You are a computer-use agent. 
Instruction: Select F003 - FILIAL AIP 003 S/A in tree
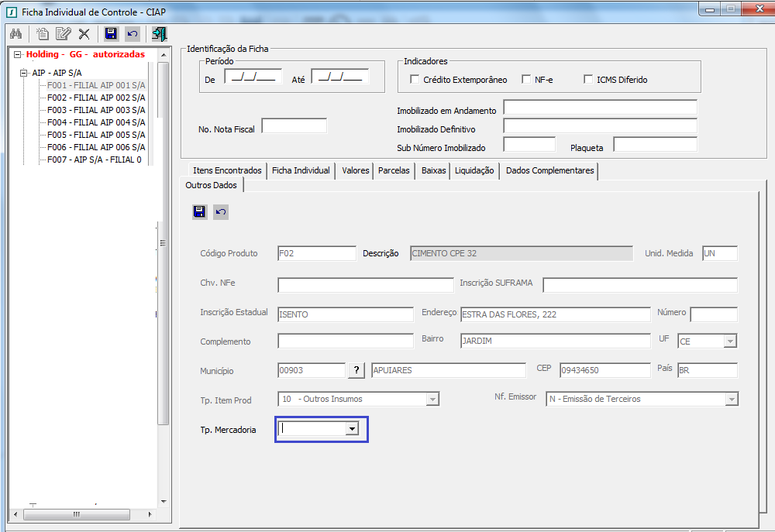pos(95,110)
